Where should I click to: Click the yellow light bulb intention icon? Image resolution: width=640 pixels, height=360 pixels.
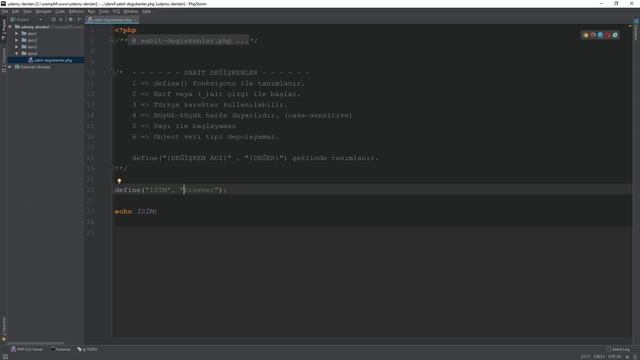point(119,180)
